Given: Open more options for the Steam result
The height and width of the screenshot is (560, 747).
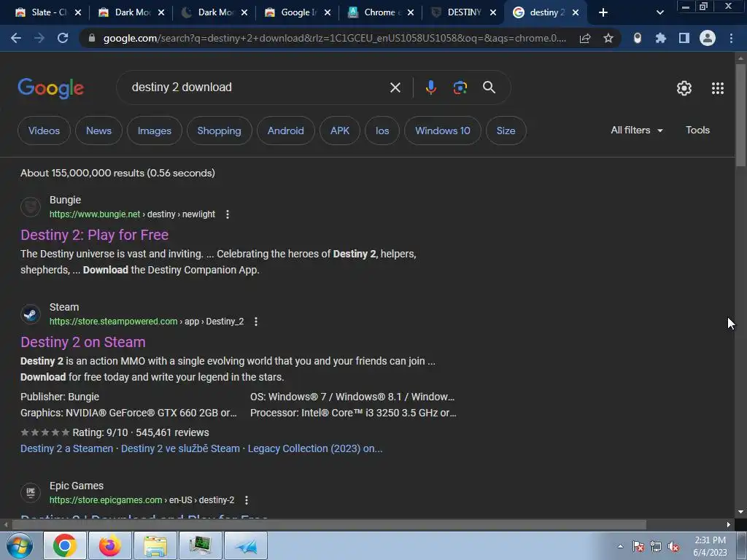Looking at the screenshot, I should point(256,322).
